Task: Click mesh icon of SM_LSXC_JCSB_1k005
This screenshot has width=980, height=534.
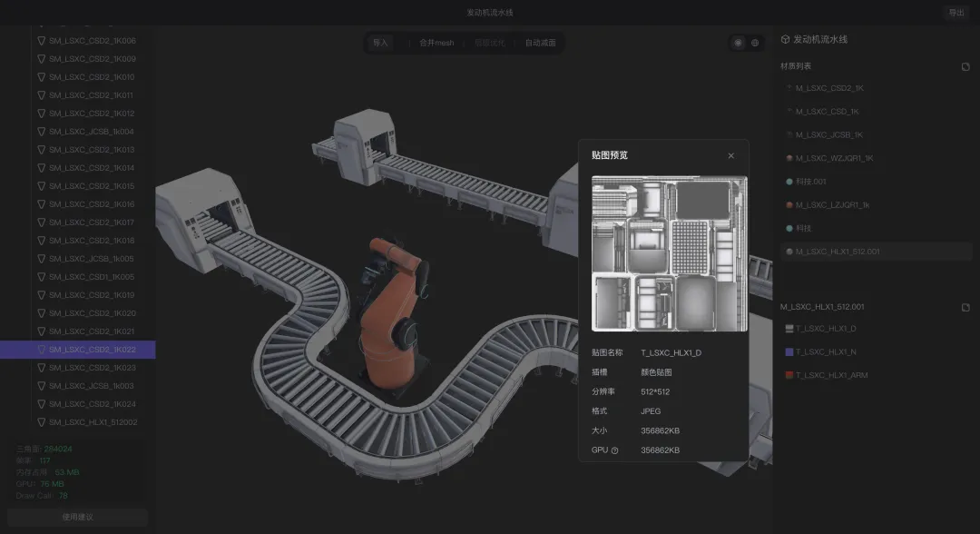Action: coord(41,258)
